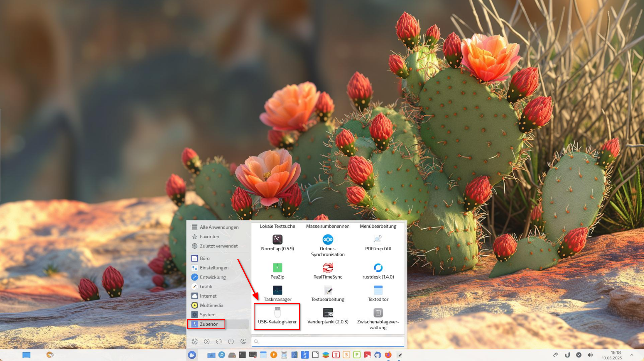Select the Zubehör category

[x=218, y=324]
